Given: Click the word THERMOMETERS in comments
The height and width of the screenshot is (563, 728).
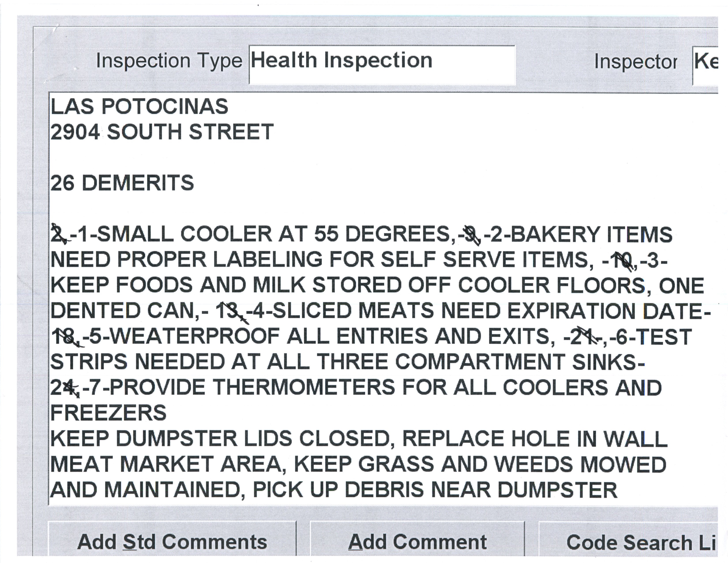Looking at the screenshot, I should (304, 387).
